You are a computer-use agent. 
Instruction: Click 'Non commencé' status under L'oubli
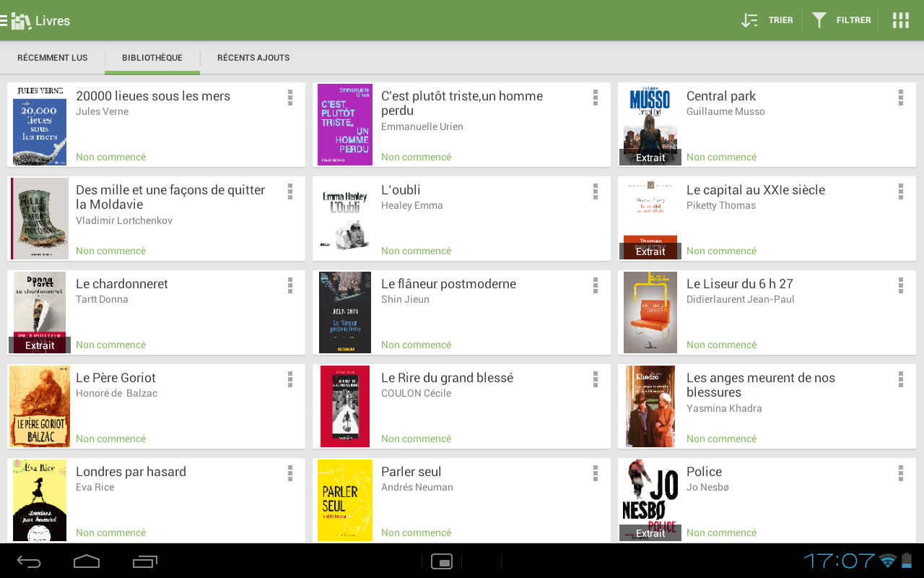point(416,251)
